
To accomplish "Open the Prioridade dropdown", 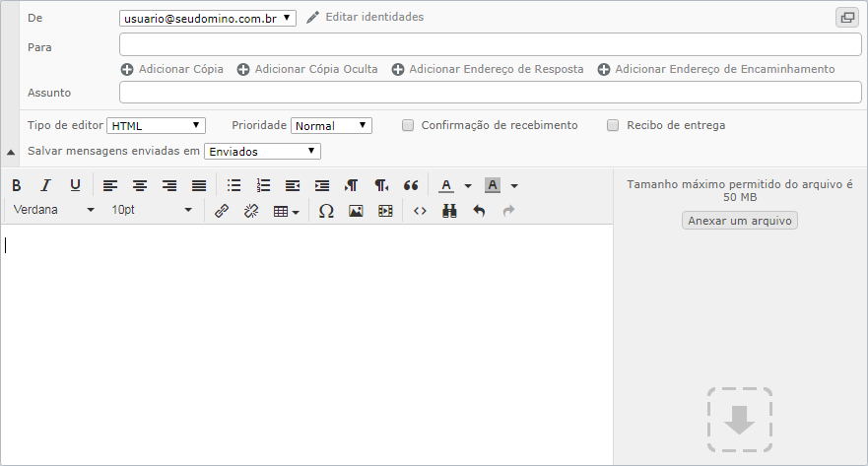I will (x=331, y=126).
